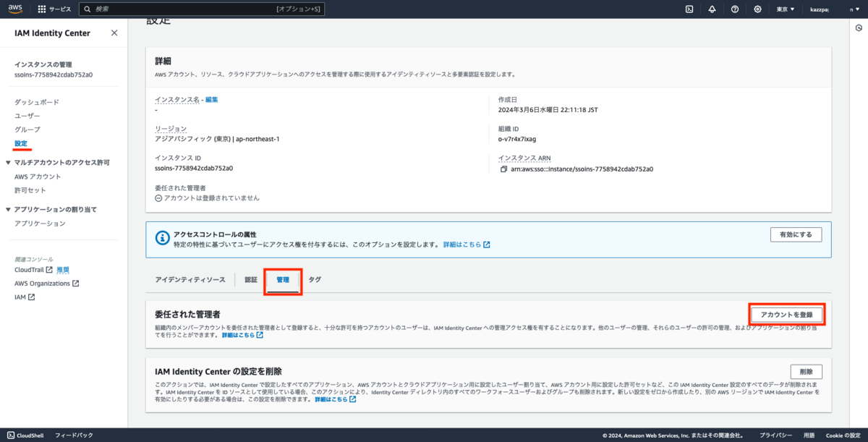Click 編集 next to インスタンス名

click(211, 99)
